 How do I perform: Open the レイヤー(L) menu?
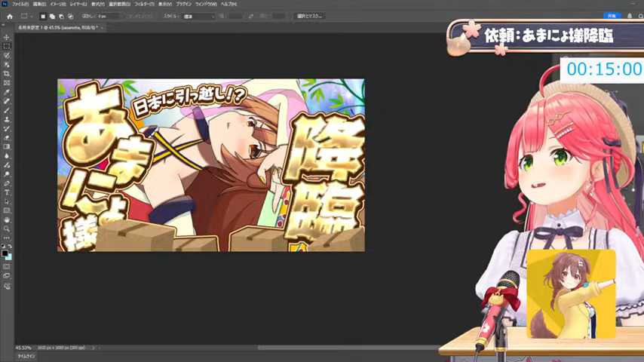pyautogui.click(x=78, y=4)
